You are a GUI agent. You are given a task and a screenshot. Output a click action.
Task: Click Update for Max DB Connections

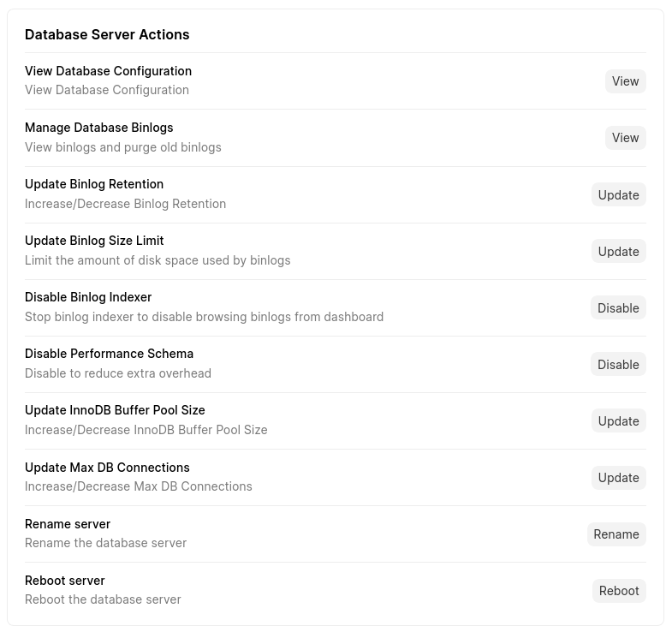pyautogui.click(x=618, y=478)
